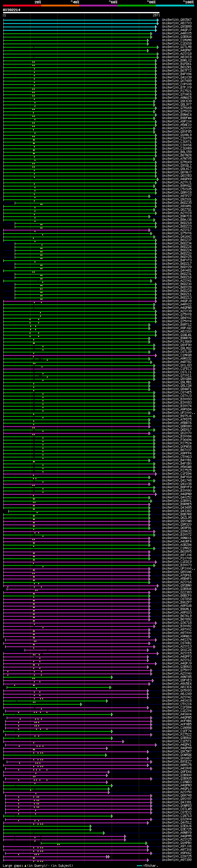Image resolution: width=197 pixels, height=868 pixels.
Task: Select label UniRef100_Q3B9V1
Action: pos(177,501)
